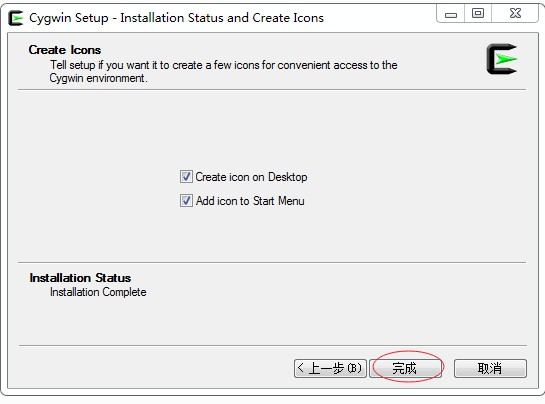Click the Cygwin Setup title bar text

pos(176,18)
